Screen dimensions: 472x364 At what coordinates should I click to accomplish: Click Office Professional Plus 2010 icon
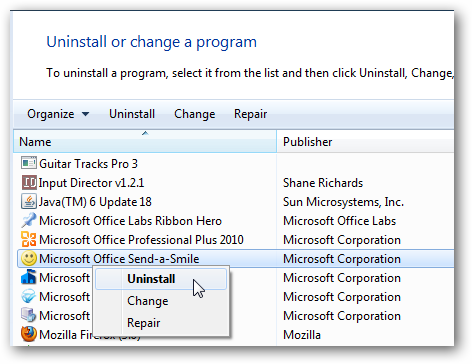coord(29,240)
